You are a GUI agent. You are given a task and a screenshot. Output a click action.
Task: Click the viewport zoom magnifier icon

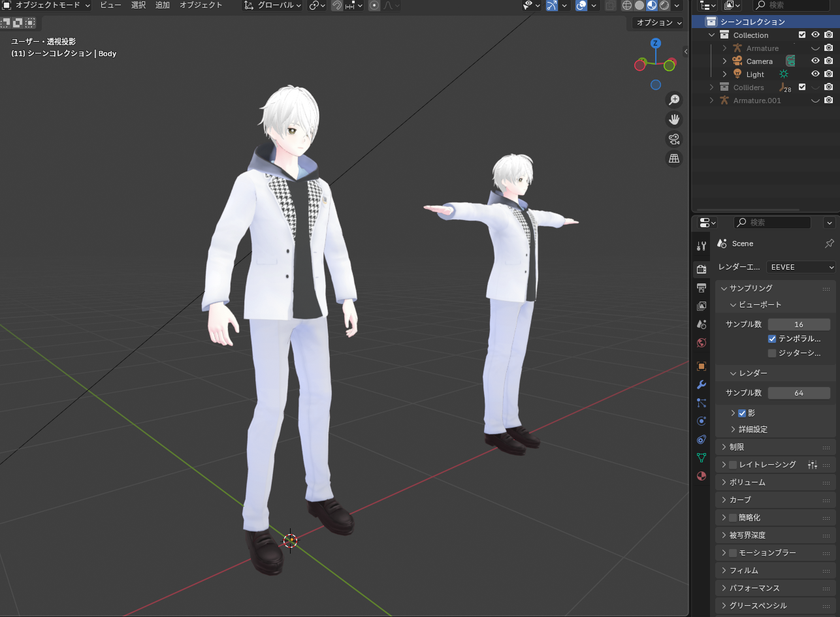click(x=674, y=100)
